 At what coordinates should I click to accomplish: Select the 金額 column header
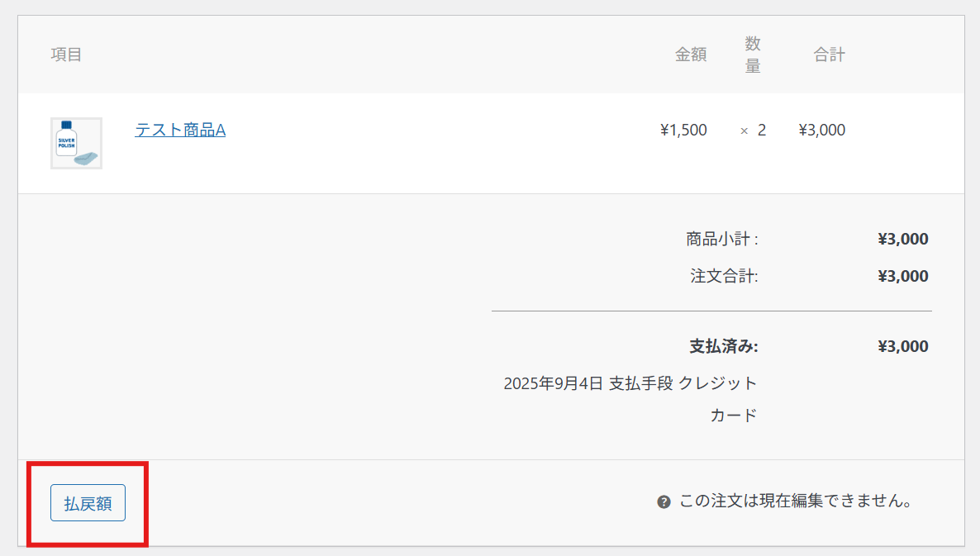click(691, 55)
